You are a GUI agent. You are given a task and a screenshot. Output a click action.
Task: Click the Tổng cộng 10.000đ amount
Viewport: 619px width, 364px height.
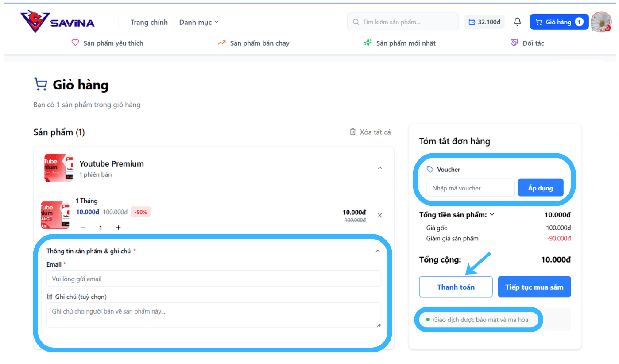(556, 259)
